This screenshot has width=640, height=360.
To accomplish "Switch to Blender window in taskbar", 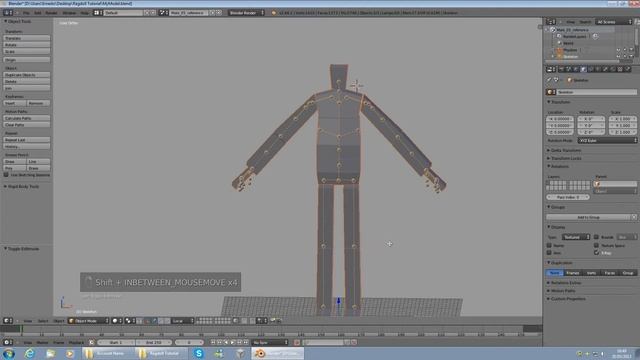I will [x=278, y=353].
